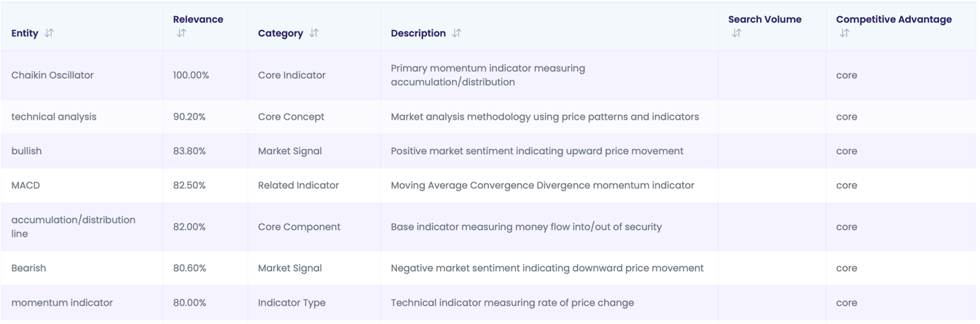
Task: Click the Bearish entity row
Action: click(x=28, y=268)
